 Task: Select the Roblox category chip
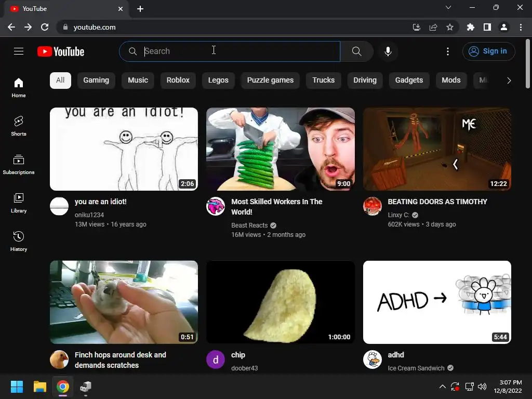click(178, 81)
